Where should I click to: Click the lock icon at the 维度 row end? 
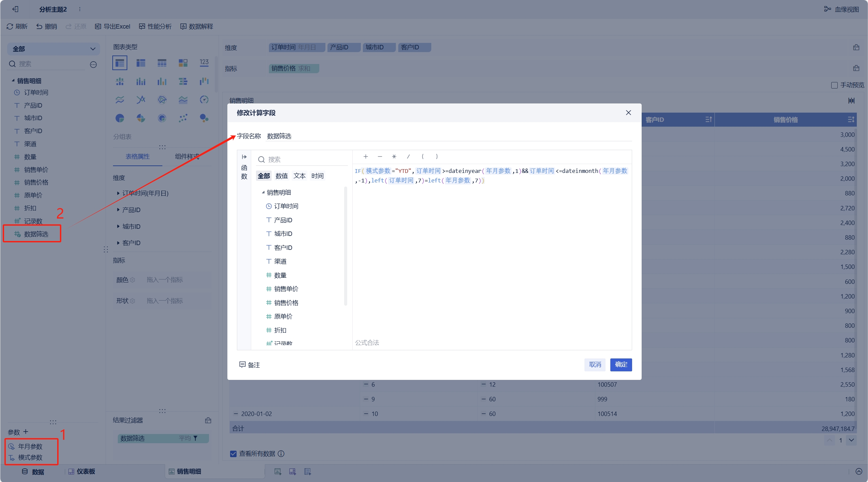[x=856, y=48]
